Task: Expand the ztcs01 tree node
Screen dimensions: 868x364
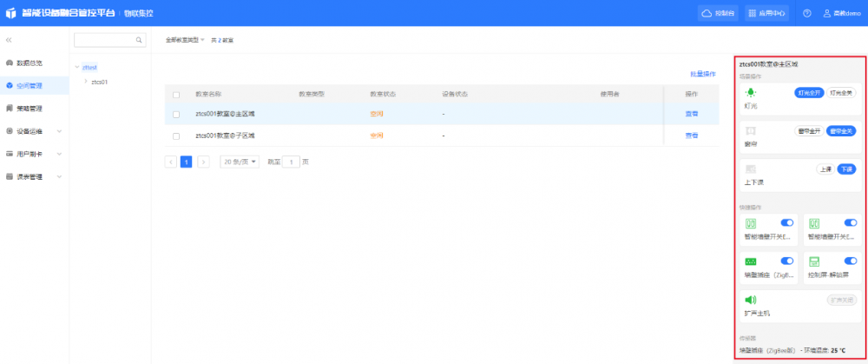Action: pyautogui.click(x=85, y=82)
